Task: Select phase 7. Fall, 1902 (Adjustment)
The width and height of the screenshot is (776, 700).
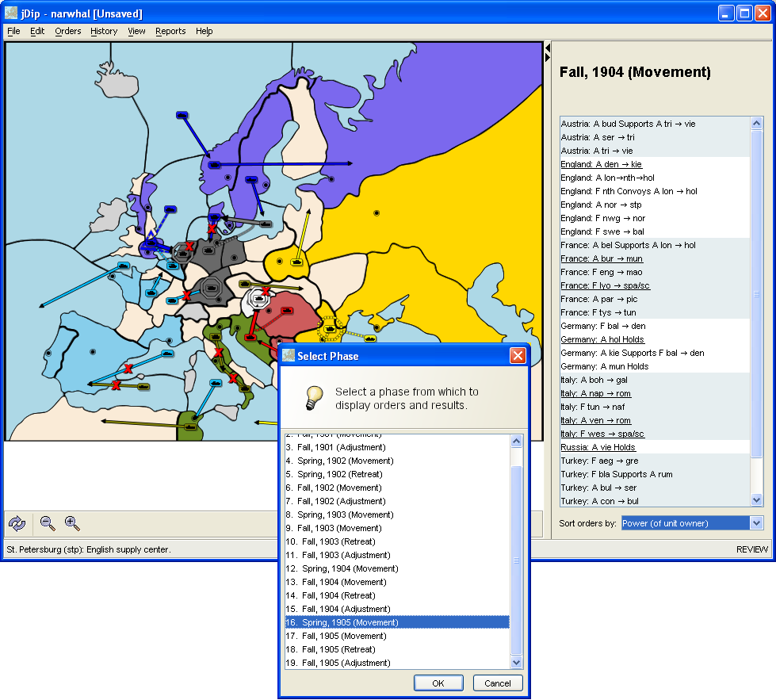Action: (x=397, y=501)
